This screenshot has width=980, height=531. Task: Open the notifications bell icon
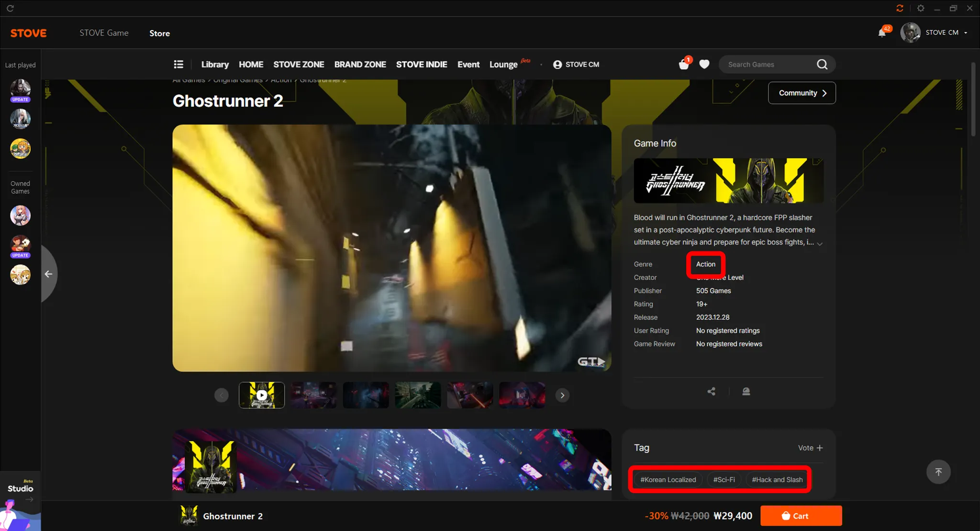click(881, 33)
